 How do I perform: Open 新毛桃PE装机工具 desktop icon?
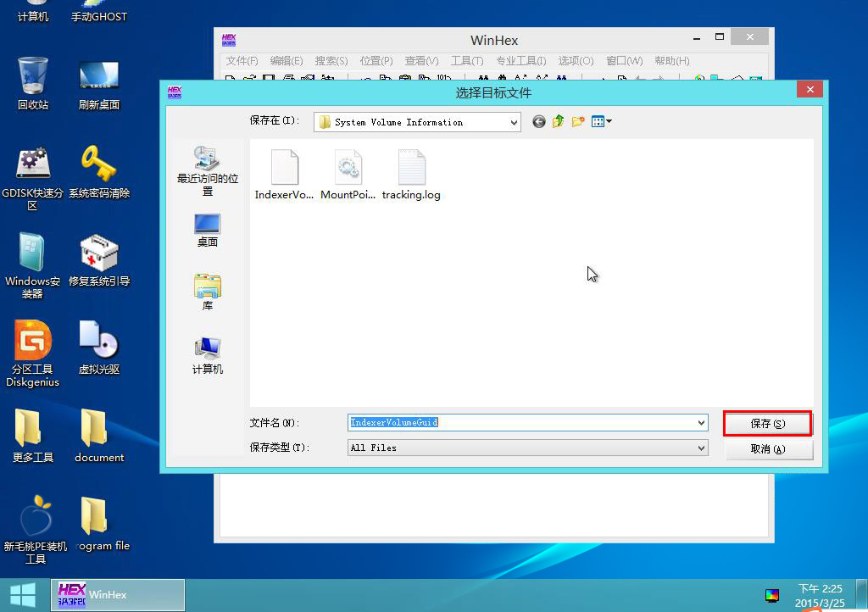(35, 530)
